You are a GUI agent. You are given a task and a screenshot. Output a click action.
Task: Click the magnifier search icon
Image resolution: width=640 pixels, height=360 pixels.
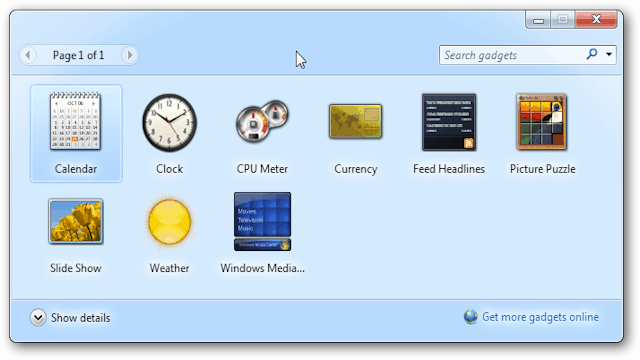(x=592, y=54)
